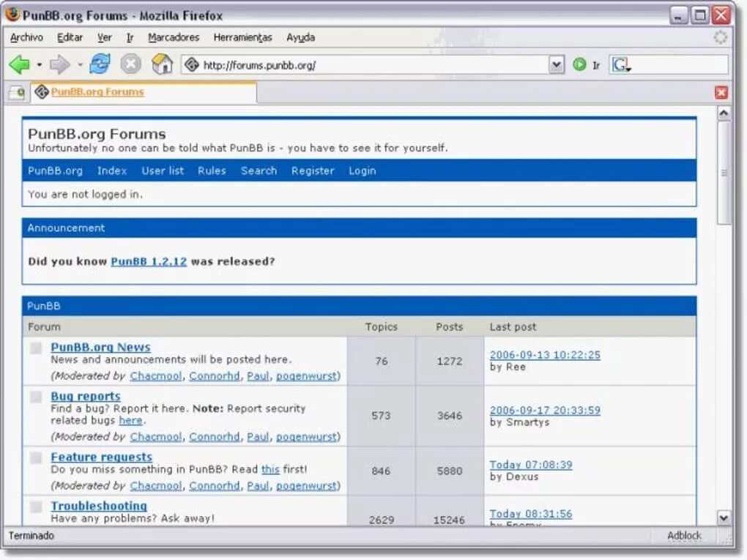Open the forum Search link

[259, 171]
